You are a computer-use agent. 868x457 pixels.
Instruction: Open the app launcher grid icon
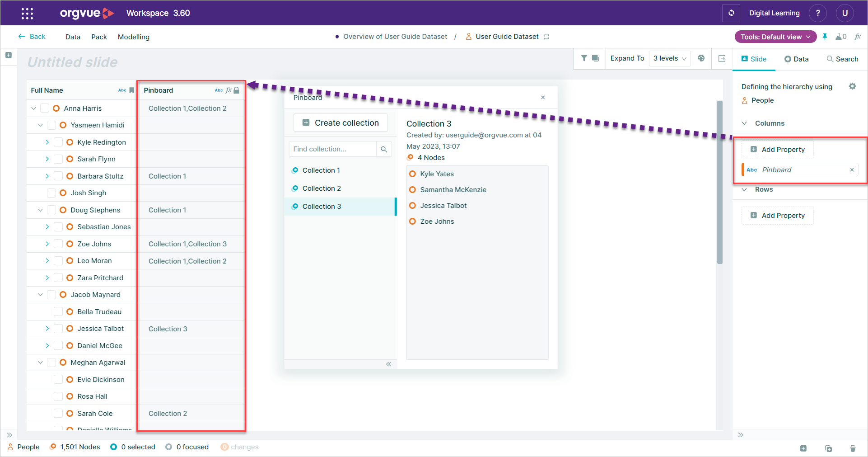click(27, 14)
